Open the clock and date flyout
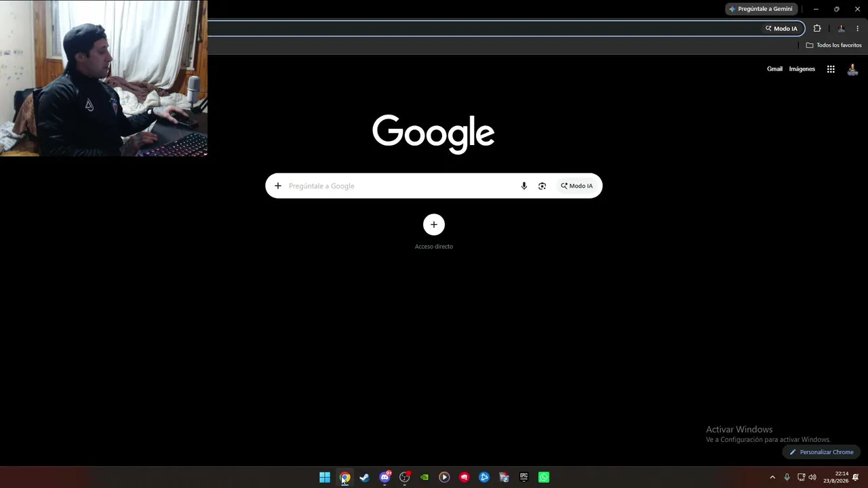This screenshot has height=488, width=868. (836, 477)
